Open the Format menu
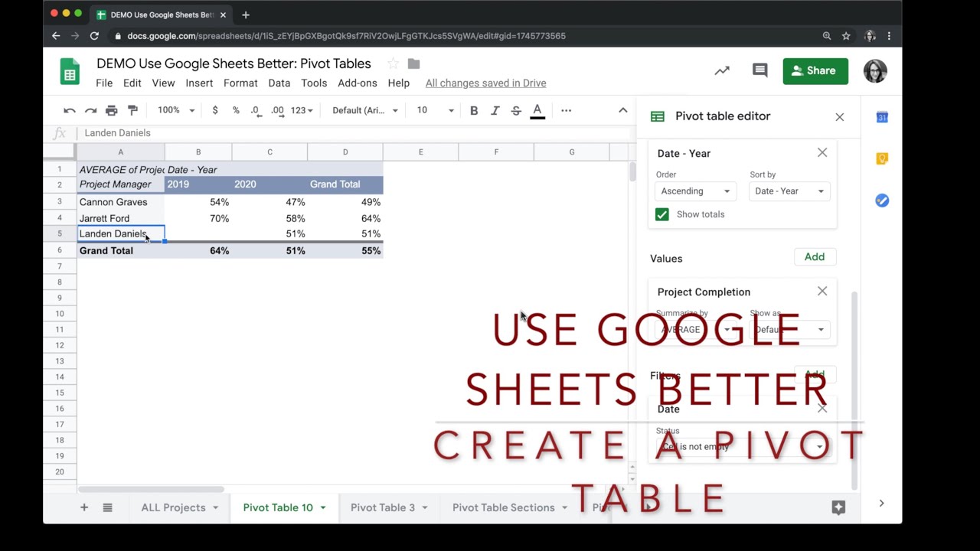This screenshot has width=980, height=551. (240, 83)
